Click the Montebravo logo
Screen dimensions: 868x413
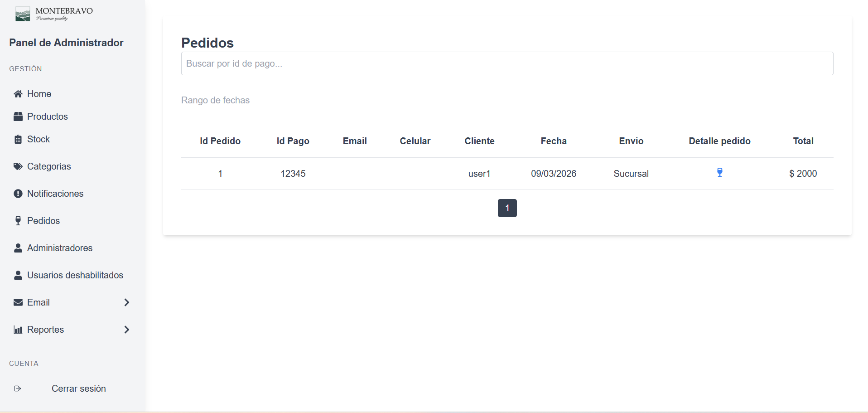point(54,14)
